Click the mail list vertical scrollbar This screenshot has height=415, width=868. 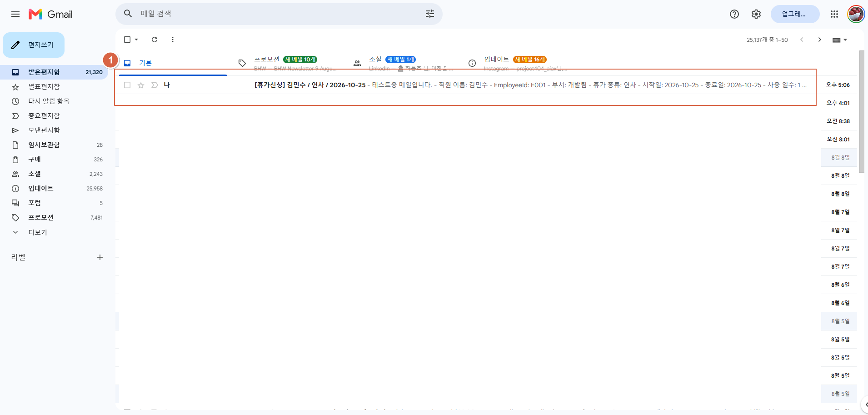(862, 111)
